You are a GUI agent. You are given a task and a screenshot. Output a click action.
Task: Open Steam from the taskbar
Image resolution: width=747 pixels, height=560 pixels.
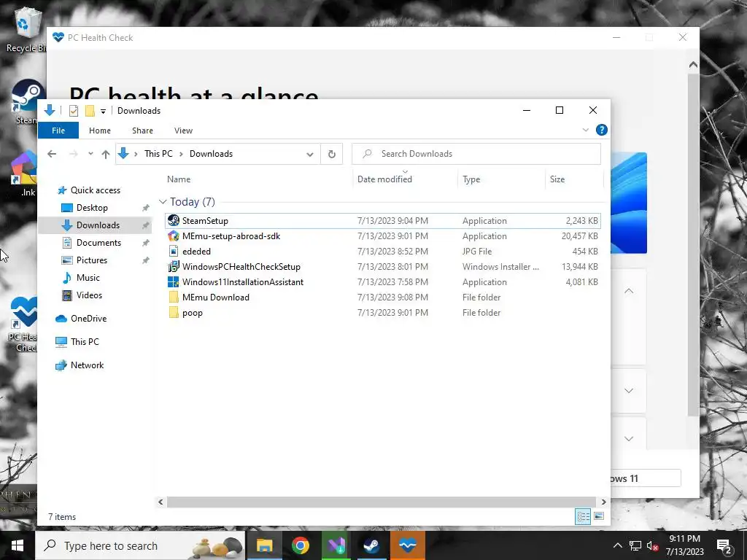pyautogui.click(x=371, y=545)
